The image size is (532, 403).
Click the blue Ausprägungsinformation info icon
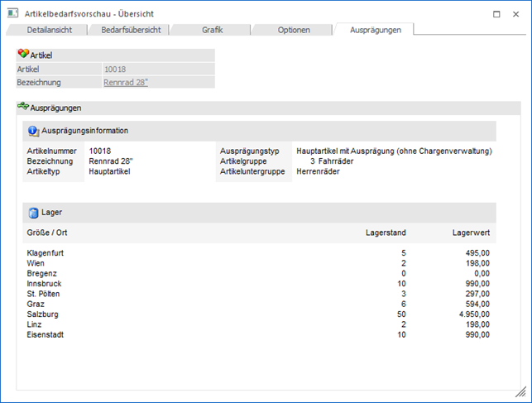[x=33, y=131]
